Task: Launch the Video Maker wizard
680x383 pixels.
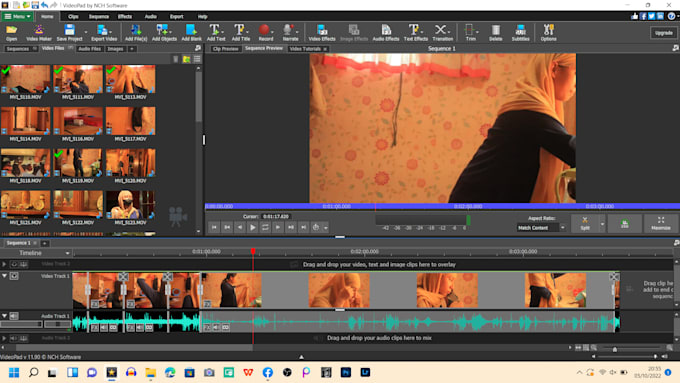Action: 39,33
